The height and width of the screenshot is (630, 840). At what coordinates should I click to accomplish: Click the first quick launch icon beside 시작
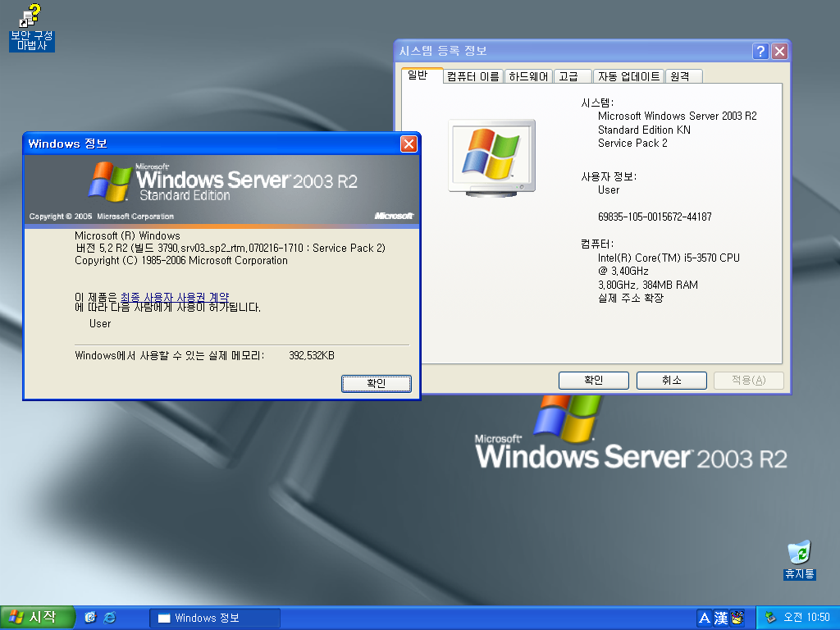point(90,617)
